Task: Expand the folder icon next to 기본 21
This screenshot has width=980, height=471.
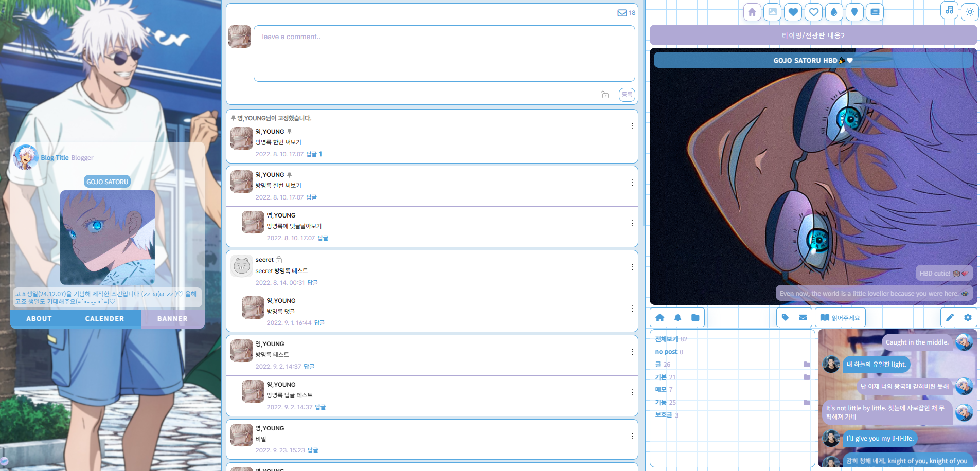Action: pos(807,377)
